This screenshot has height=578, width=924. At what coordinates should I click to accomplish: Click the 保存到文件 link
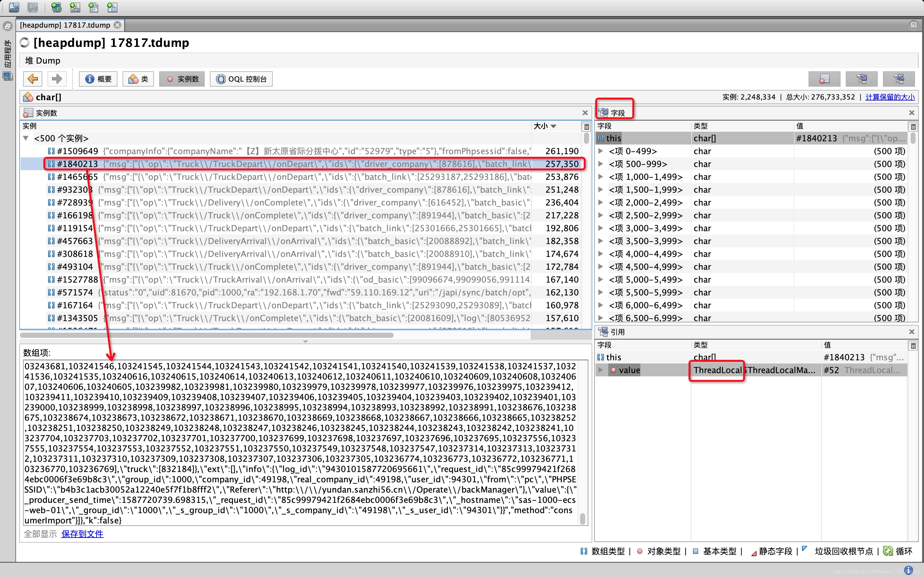82,534
